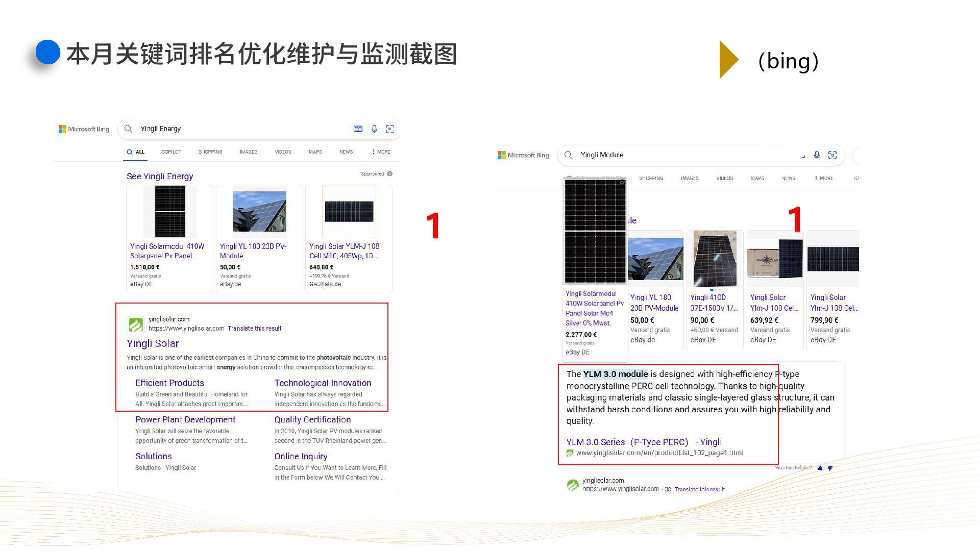Open VIDEOS tab in Yingli Module search

[x=725, y=179]
